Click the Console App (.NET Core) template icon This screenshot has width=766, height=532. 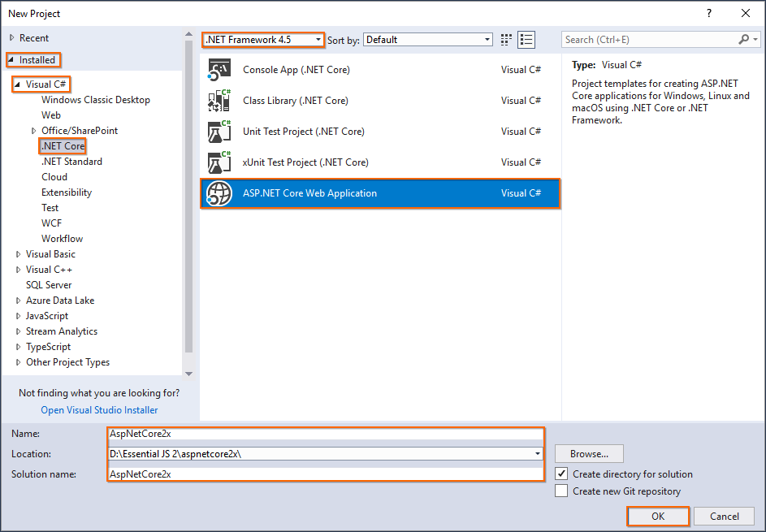(x=219, y=70)
